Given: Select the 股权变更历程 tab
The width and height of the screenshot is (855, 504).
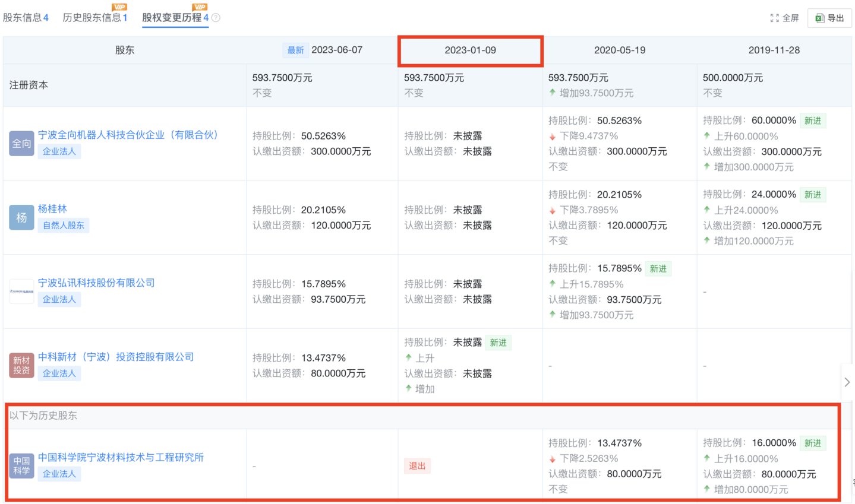Looking at the screenshot, I should pyautogui.click(x=173, y=17).
